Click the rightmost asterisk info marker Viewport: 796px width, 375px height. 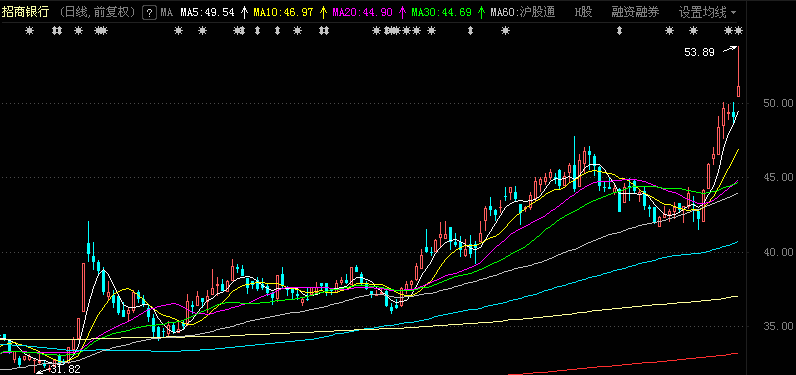click(x=739, y=31)
